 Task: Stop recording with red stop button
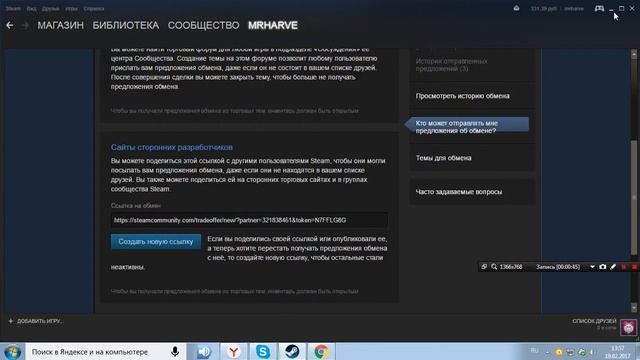point(634,267)
